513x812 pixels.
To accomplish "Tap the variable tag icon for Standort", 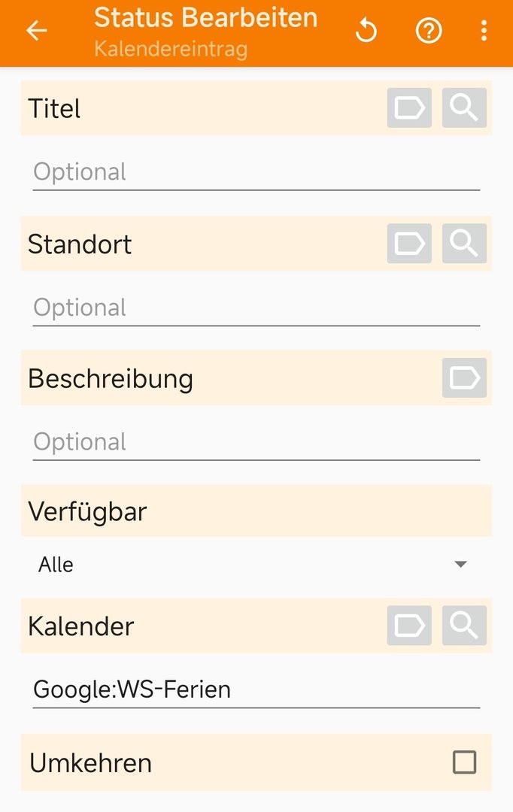I will [x=409, y=244].
